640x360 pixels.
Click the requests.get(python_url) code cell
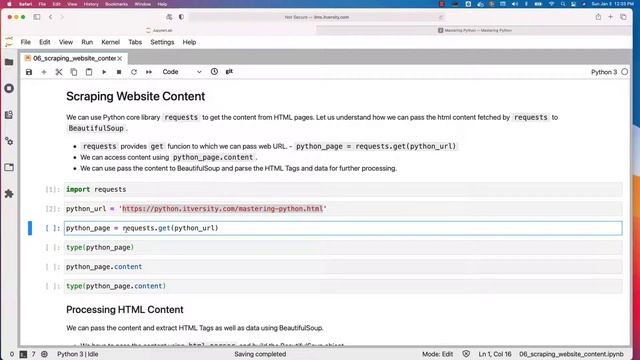tap(343, 228)
